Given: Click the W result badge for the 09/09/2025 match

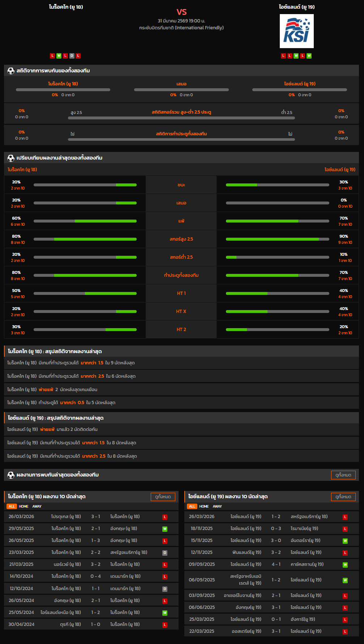Looking at the screenshot, I should 345,565.
